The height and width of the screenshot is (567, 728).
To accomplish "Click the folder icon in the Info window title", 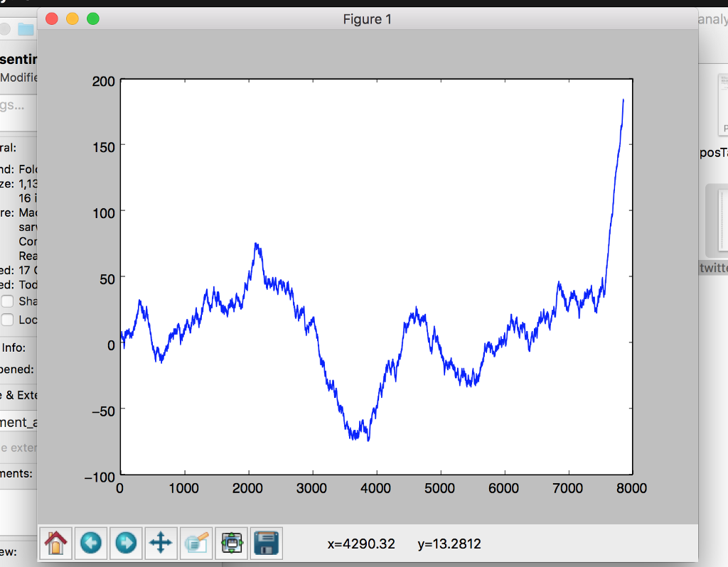I will point(26,29).
